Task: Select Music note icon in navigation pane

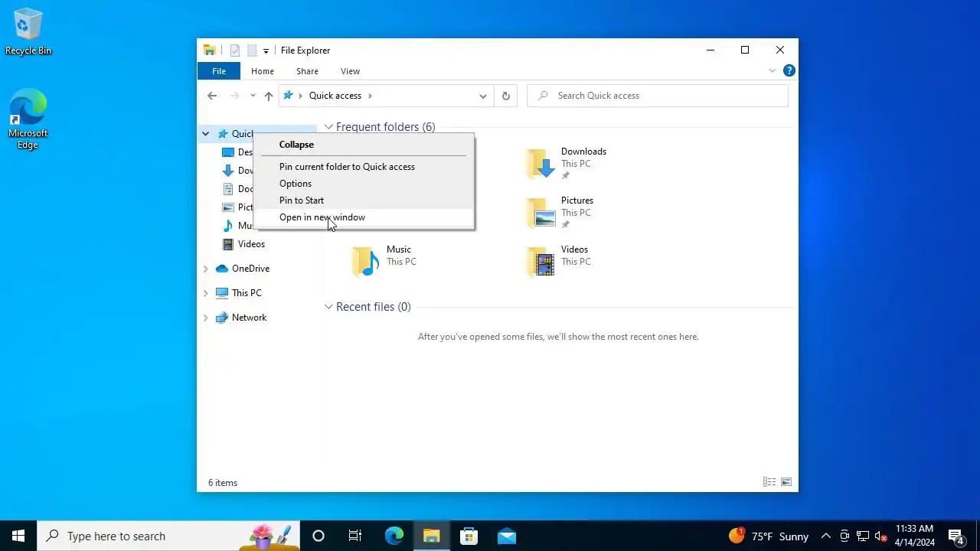Action: 227,226
